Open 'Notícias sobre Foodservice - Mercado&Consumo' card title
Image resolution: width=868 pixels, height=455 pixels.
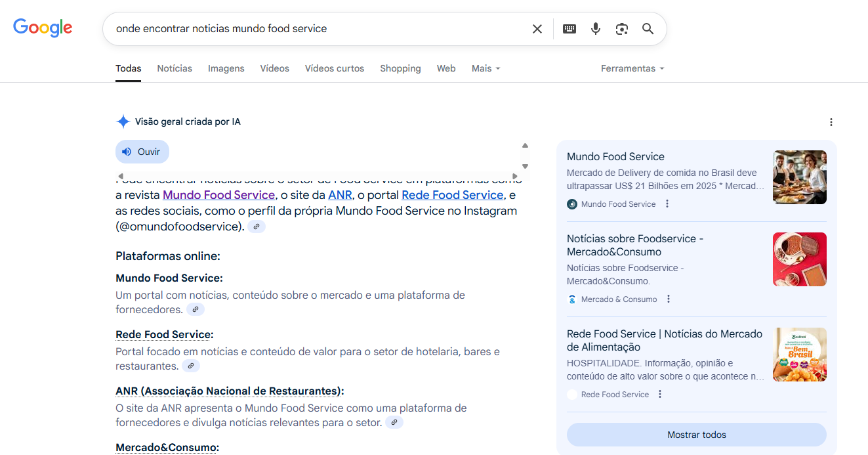point(635,245)
